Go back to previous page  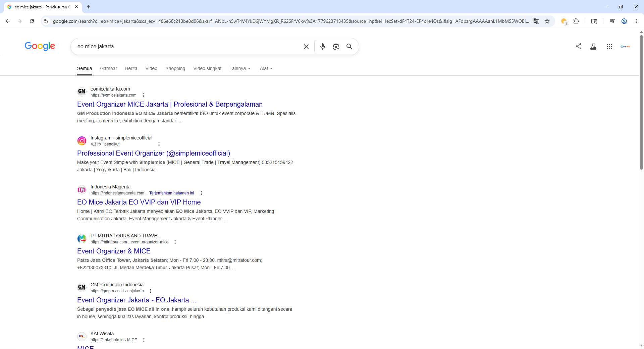(x=8, y=21)
